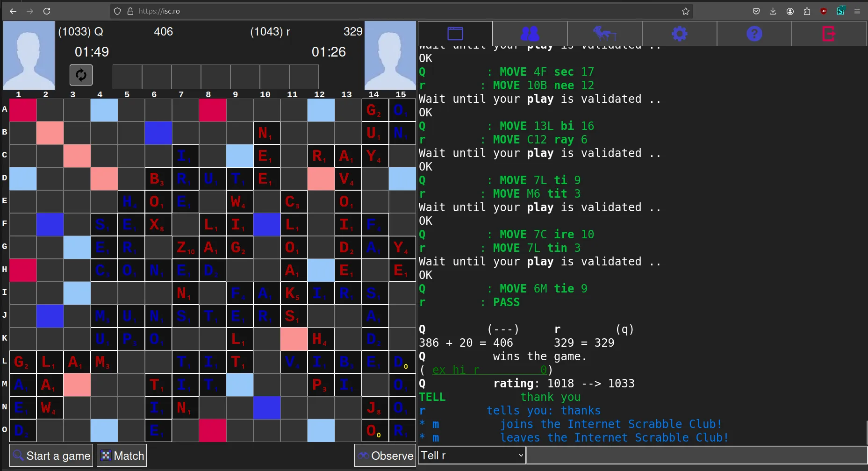Click the 'tells you: thanks' message
Image resolution: width=868 pixels, height=471 pixels.
click(x=543, y=411)
